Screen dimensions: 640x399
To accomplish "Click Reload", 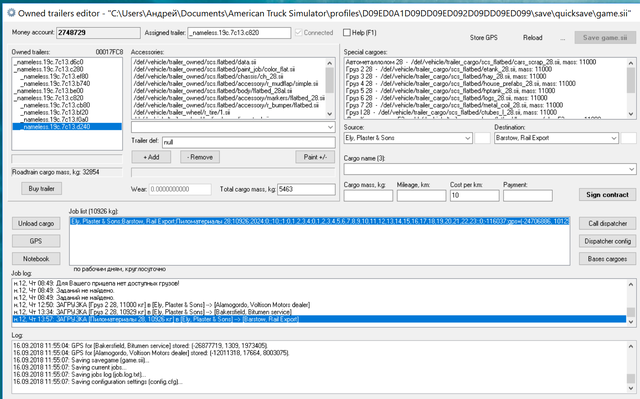I will (x=533, y=38).
